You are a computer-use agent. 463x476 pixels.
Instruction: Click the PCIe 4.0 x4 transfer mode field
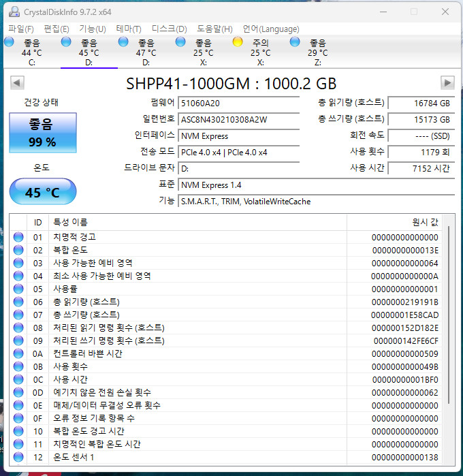238,153
